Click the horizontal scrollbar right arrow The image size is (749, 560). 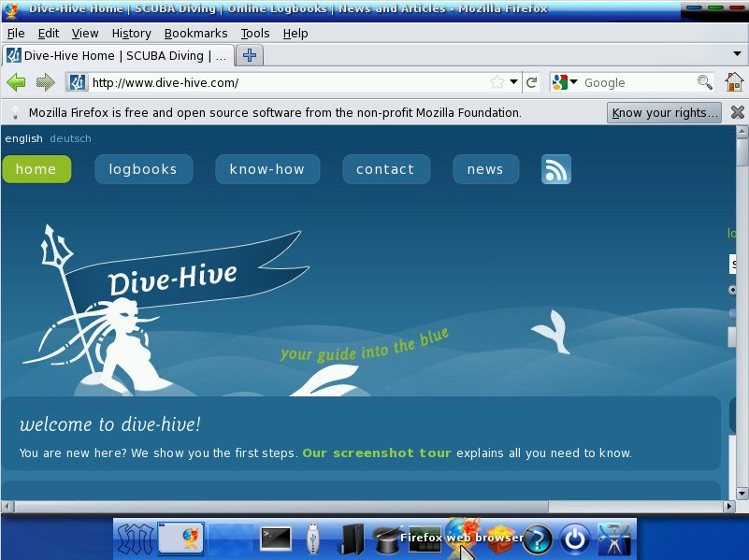click(x=729, y=506)
